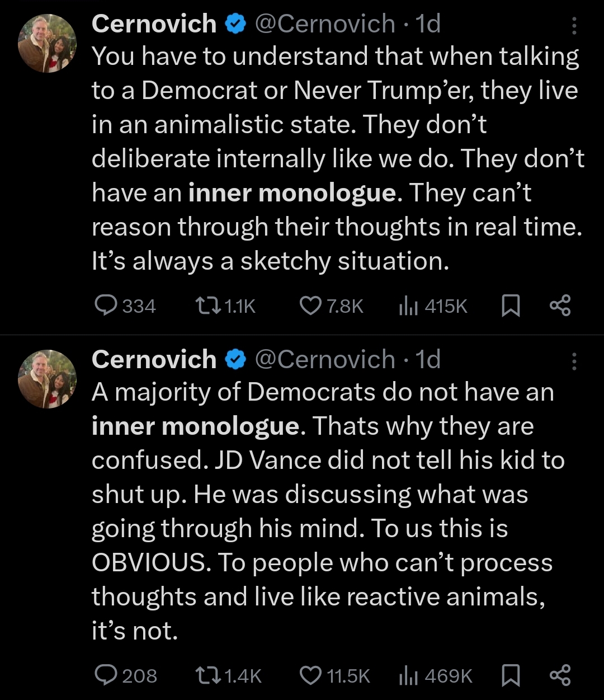Screen dimensions: 604x700
Task: Open the first tweet's profile picture
Action: [x=47, y=43]
